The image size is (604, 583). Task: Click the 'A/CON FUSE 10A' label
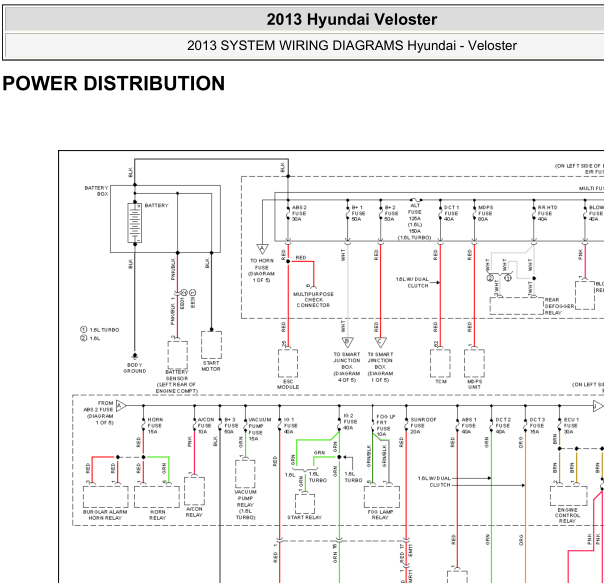pyautogui.click(x=206, y=425)
